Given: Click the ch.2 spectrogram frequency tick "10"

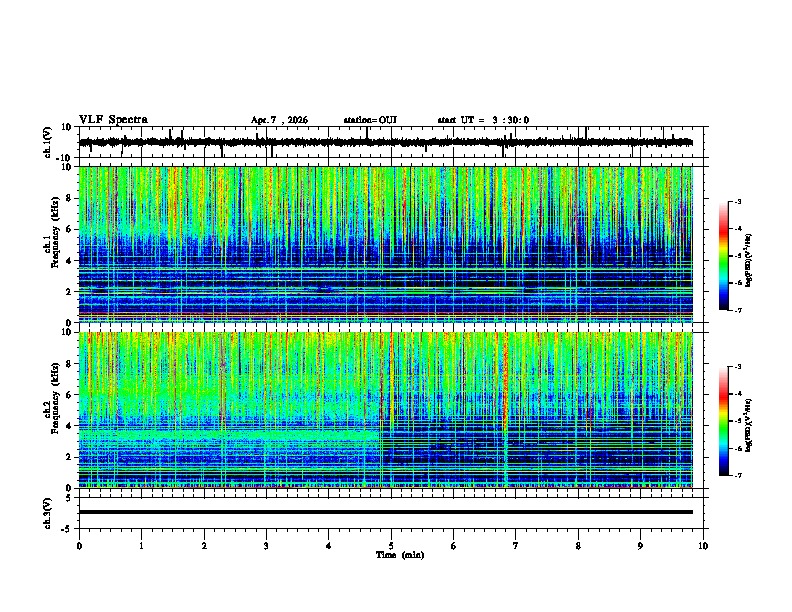Looking at the screenshot, I should pyautogui.click(x=67, y=332).
